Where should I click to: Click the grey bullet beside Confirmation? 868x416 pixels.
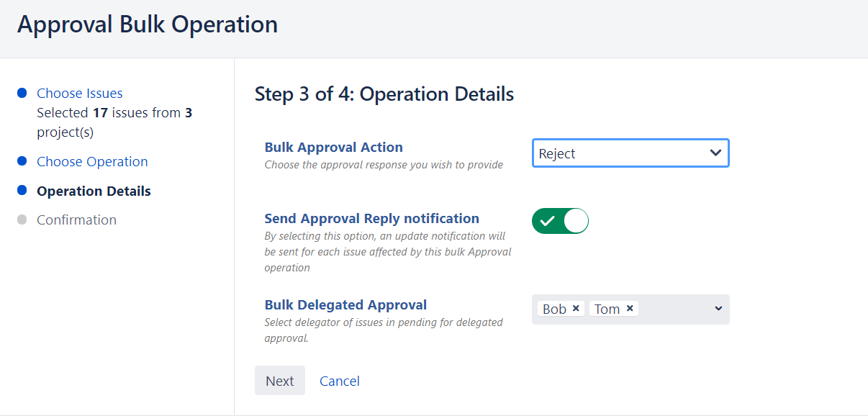(22, 220)
